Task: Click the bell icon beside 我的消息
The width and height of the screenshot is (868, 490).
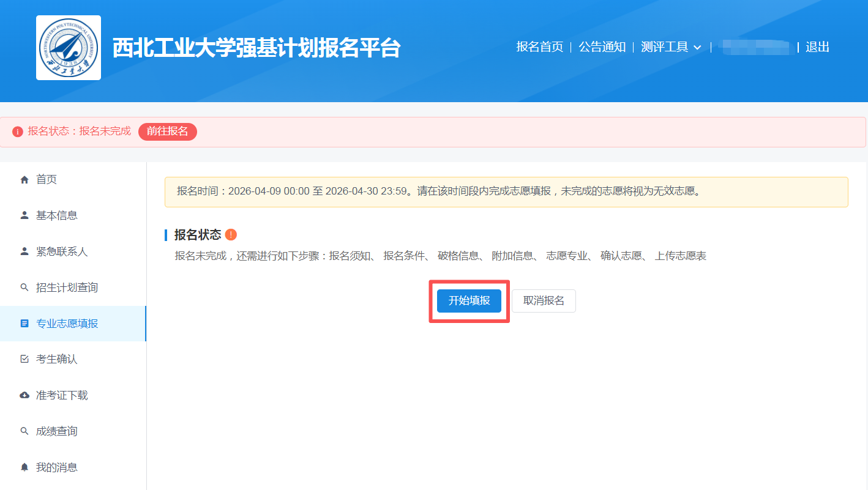Action: point(24,467)
